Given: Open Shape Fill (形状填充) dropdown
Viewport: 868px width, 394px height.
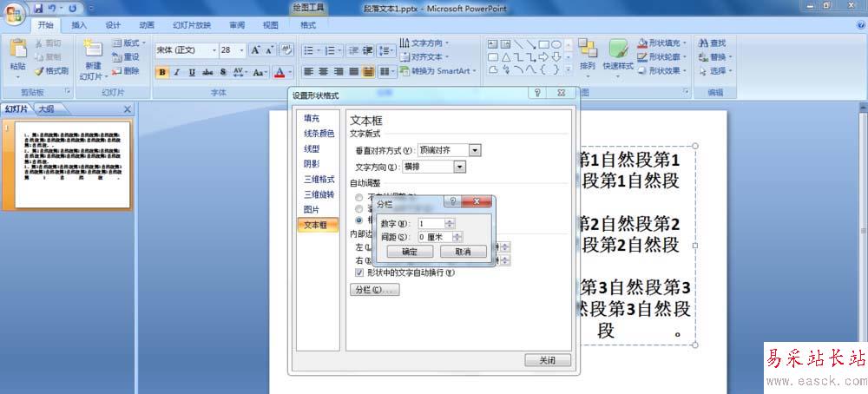Looking at the screenshot, I should coord(663,43).
